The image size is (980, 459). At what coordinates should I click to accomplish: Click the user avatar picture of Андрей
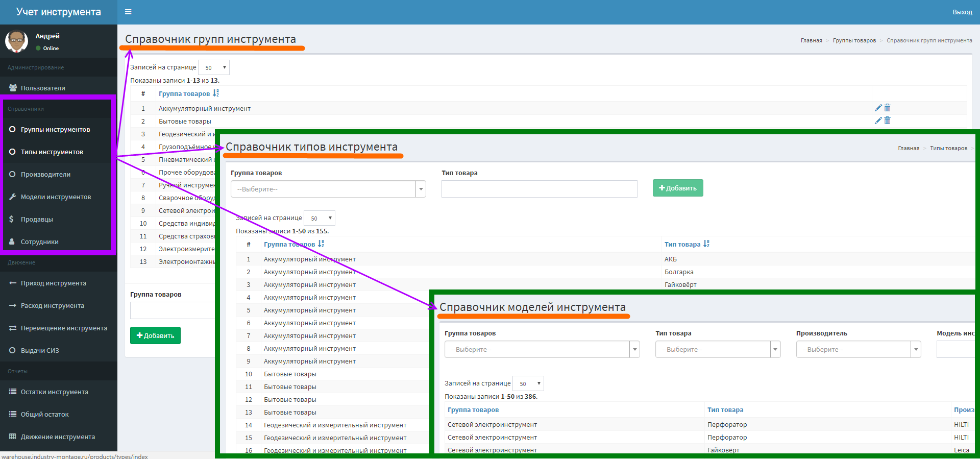tap(17, 41)
